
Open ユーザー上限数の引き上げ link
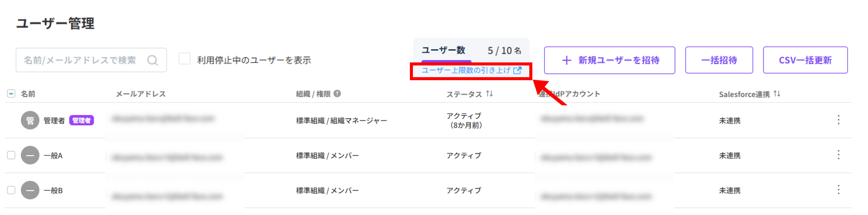click(x=471, y=70)
